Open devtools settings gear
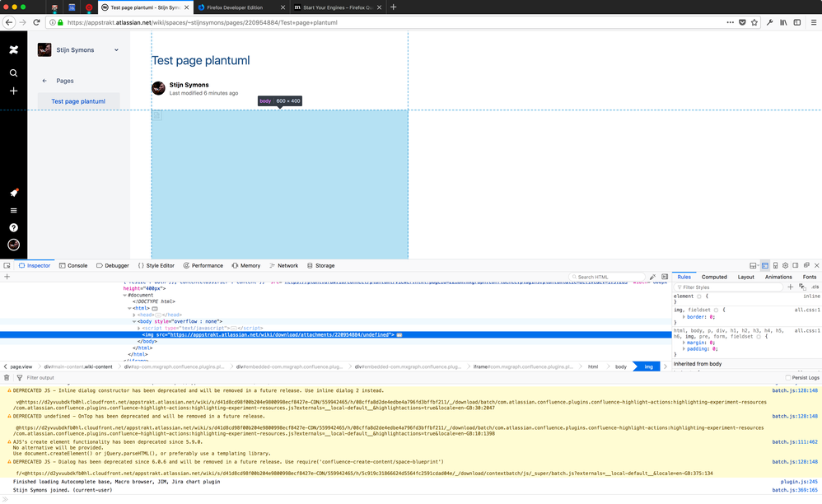822x504 pixels. 785,266
